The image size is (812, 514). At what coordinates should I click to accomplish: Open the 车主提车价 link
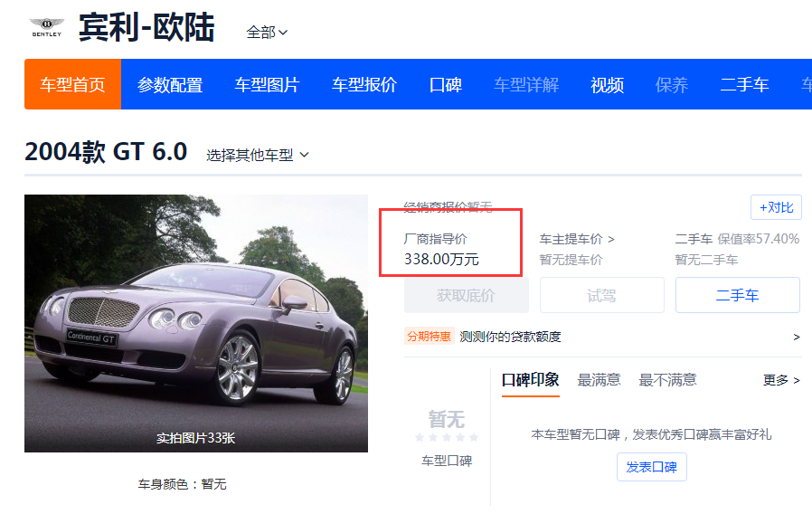pos(577,239)
